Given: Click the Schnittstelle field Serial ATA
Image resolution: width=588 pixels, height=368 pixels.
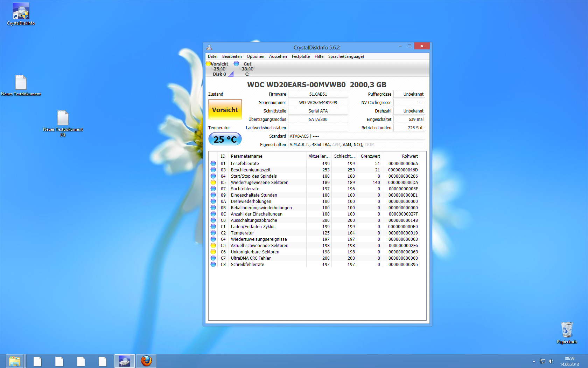Looking at the screenshot, I should point(318,111).
